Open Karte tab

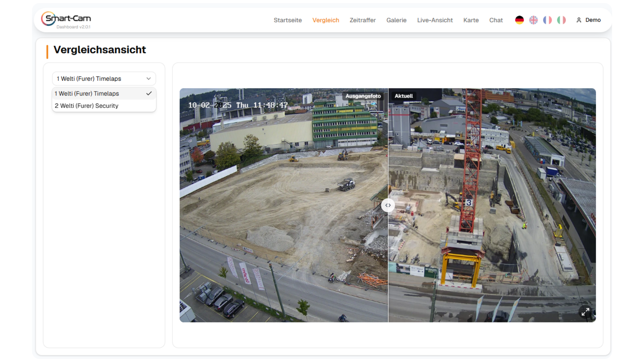[x=471, y=20]
